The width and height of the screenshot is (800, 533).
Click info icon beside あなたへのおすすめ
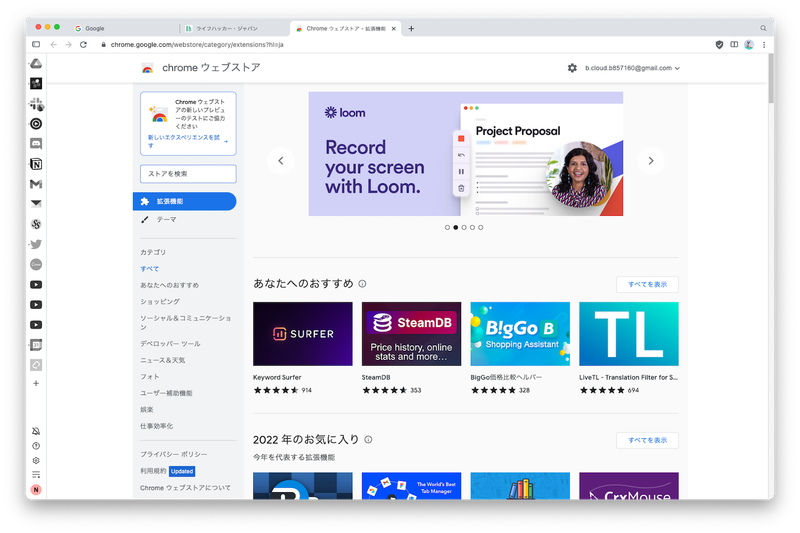tap(362, 284)
